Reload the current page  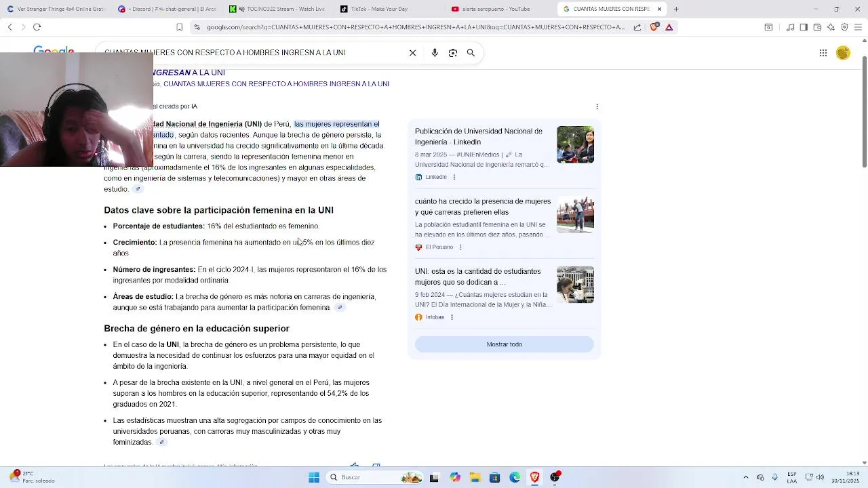(37, 27)
